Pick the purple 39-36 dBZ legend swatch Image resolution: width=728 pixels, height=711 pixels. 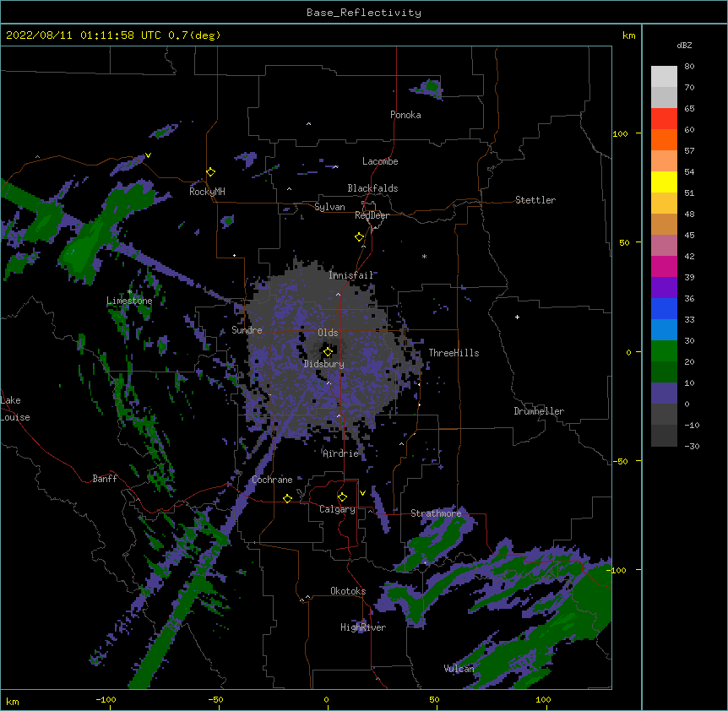coord(664,288)
